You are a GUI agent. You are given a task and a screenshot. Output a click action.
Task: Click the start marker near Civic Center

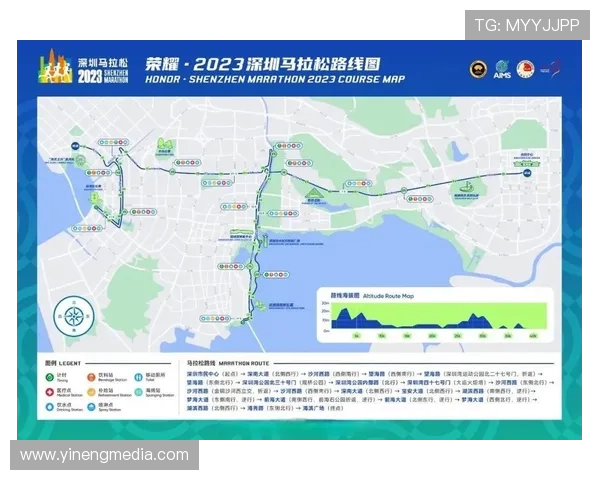[x=527, y=173]
